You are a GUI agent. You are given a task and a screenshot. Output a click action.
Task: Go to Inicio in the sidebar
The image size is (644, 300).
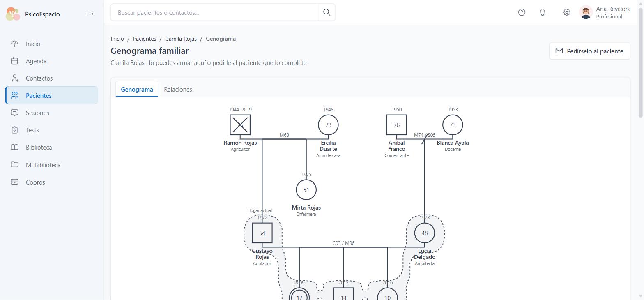(52, 44)
